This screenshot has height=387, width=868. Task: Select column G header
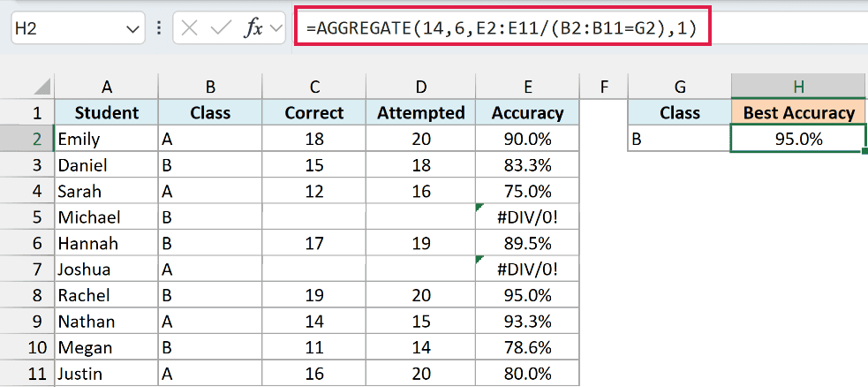coord(680,87)
